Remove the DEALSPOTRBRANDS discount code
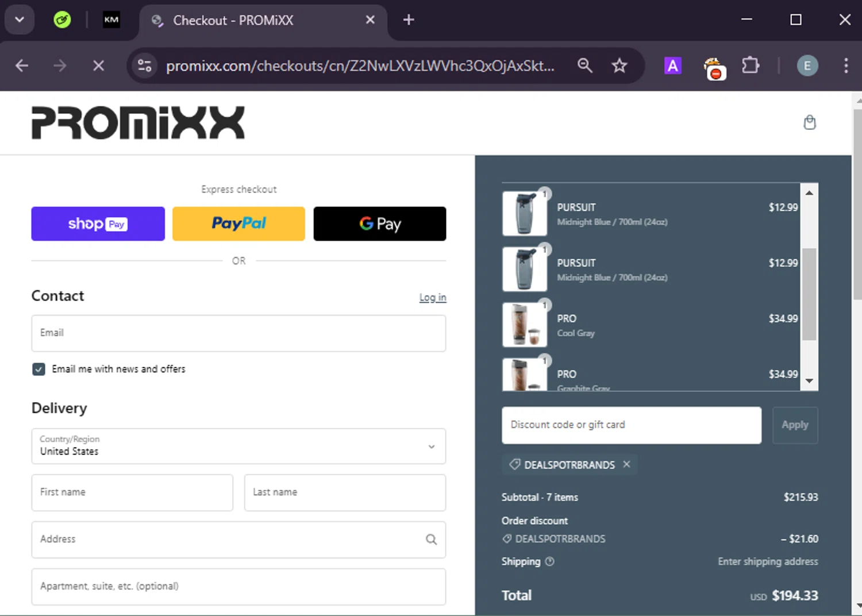 (x=626, y=464)
